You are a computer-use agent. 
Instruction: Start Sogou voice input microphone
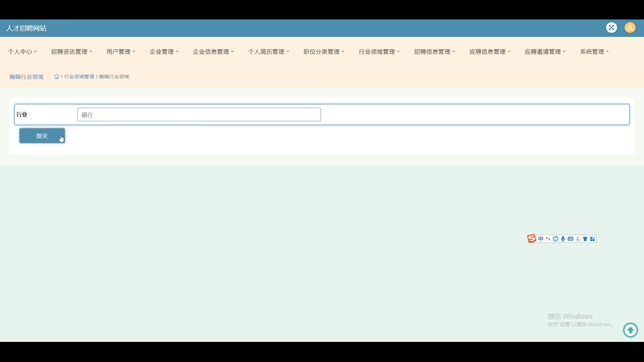[x=563, y=239]
